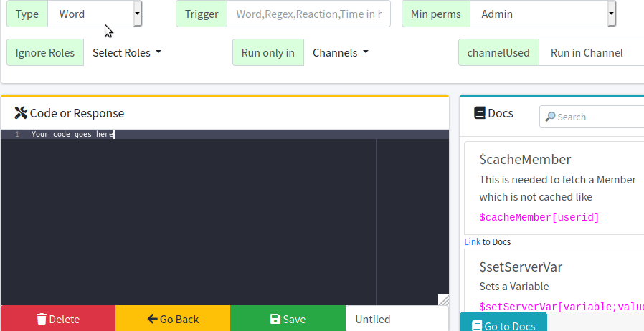Viewport: 644px width, 331px height.
Task: Click line number 1 in editor gutter
Action: tap(16, 134)
